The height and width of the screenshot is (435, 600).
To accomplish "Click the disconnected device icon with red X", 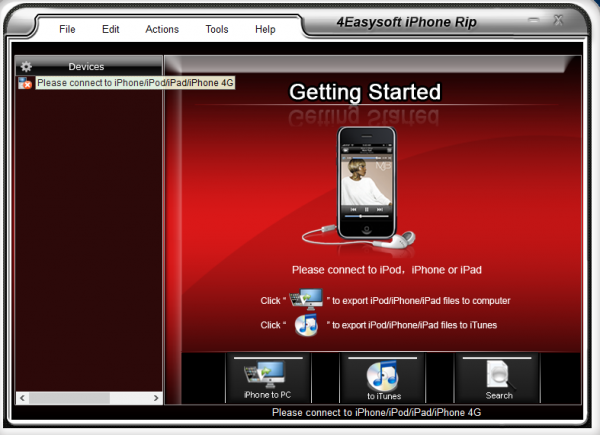I will pyautogui.click(x=25, y=83).
